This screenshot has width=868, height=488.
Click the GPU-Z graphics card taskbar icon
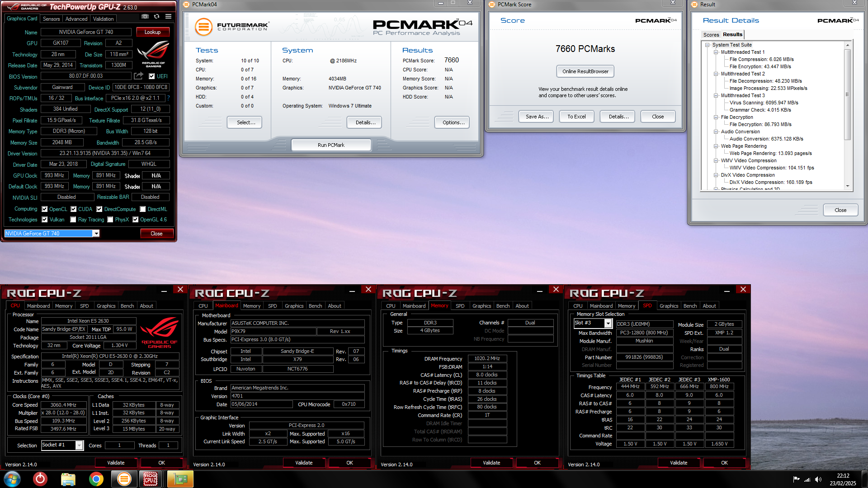(180, 479)
